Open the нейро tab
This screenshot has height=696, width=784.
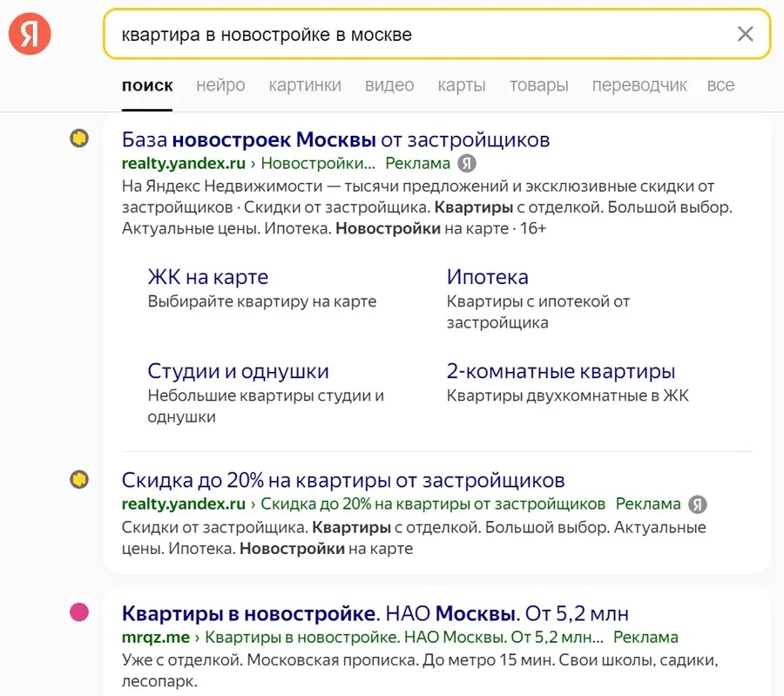[220, 84]
